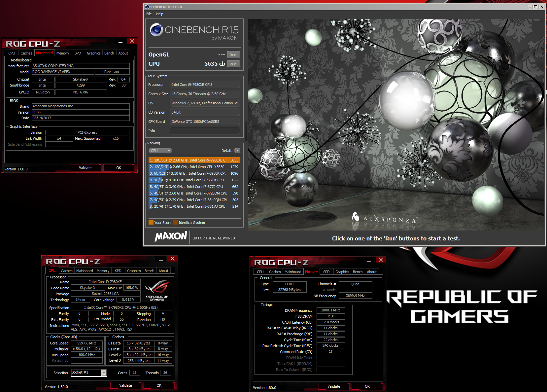This screenshot has width=547, height=392.
Task: Select ranking row 4 Core i7-4770K
Action: pos(194,180)
